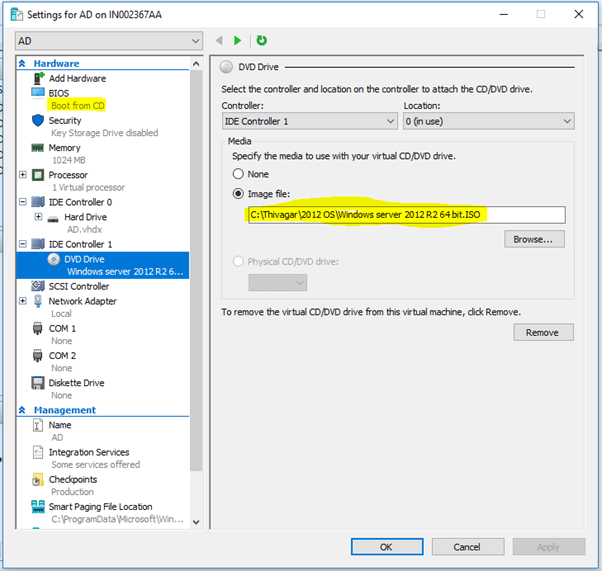
Task: Click 'Key Storage Drive disabled' text
Action: 105,133
